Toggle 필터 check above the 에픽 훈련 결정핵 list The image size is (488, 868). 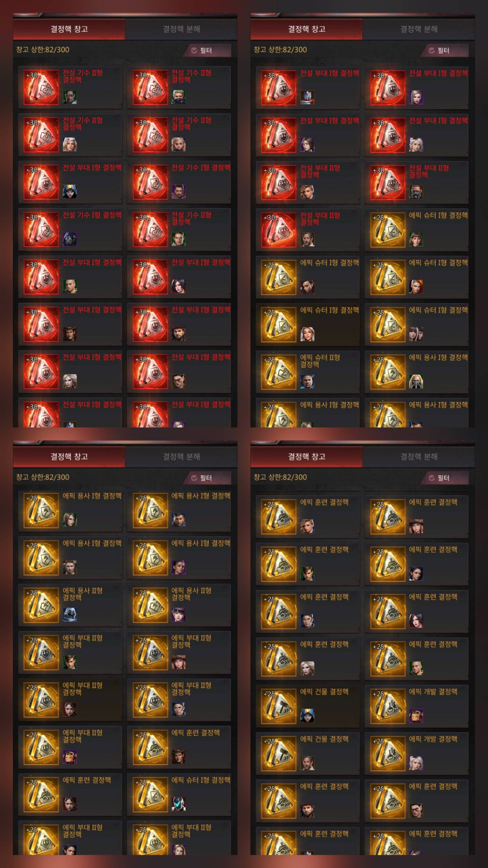[x=431, y=478]
